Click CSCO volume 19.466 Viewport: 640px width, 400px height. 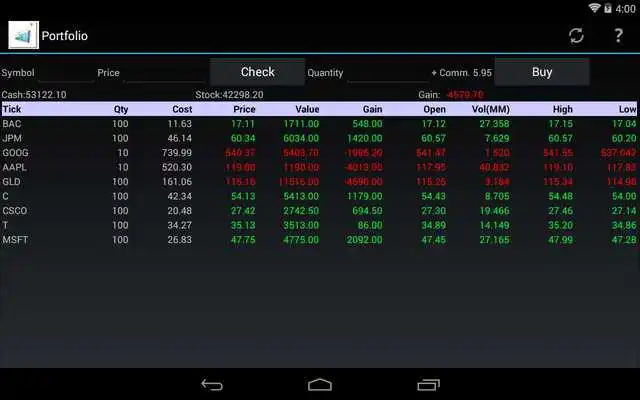click(494, 211)
